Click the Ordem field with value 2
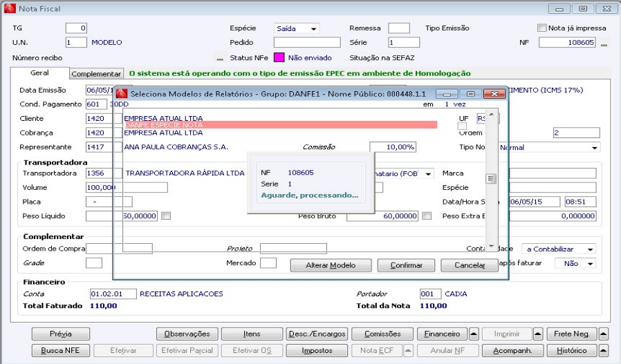This screenshot has height=364, width=621. (x=577, y=133)
